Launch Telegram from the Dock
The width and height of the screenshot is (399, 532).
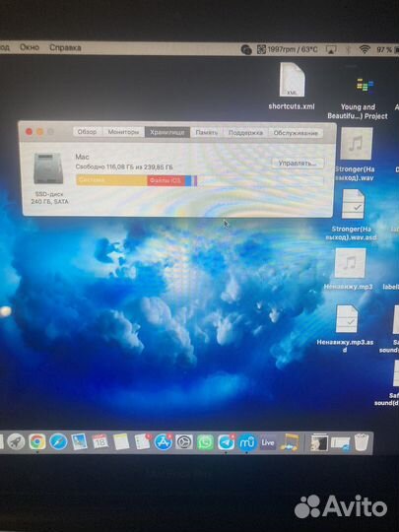pyautogui.click(x=226, y=442)
